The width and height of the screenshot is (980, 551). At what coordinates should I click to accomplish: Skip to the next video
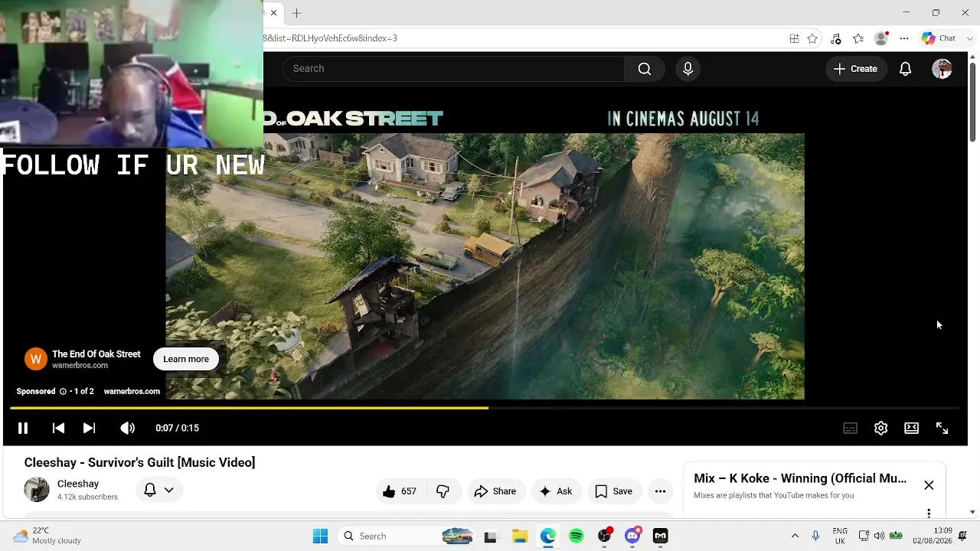89,429
